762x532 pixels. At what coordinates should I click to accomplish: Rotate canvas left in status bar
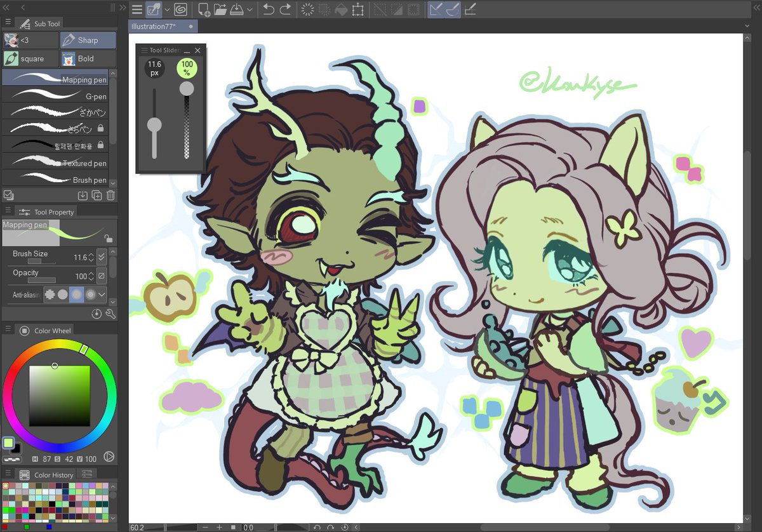pos(317,527)
